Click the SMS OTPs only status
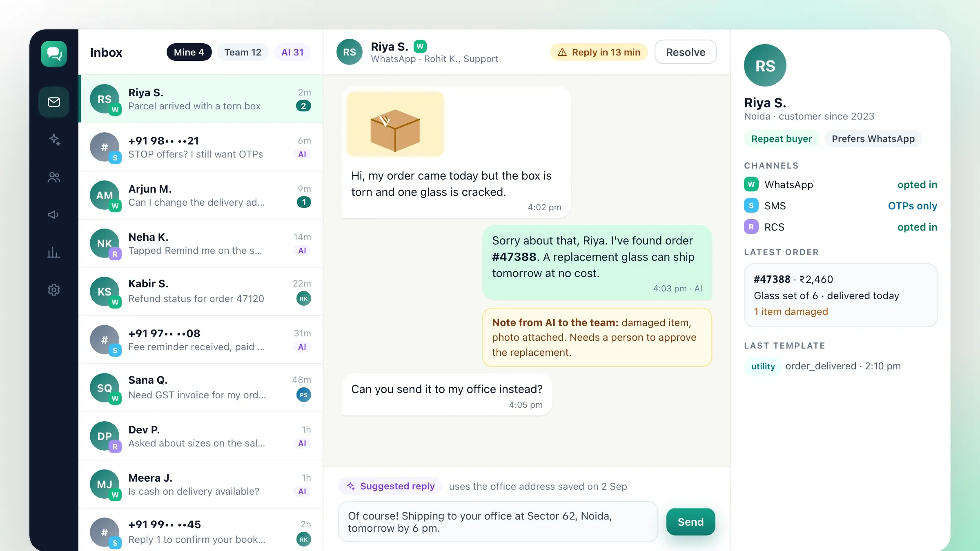The image size is (980, 551). (x=913, y=206)
